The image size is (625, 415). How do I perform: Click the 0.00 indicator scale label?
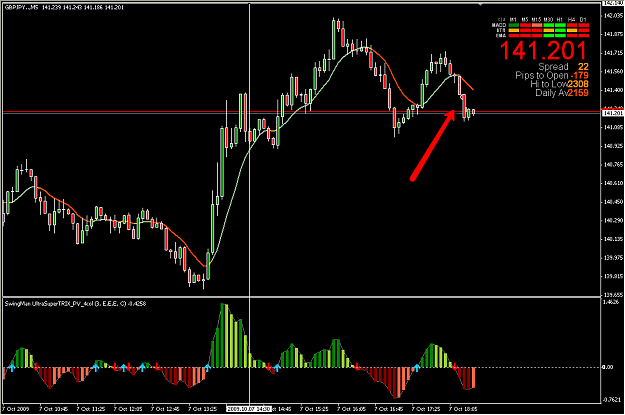(x=608, y=367)
